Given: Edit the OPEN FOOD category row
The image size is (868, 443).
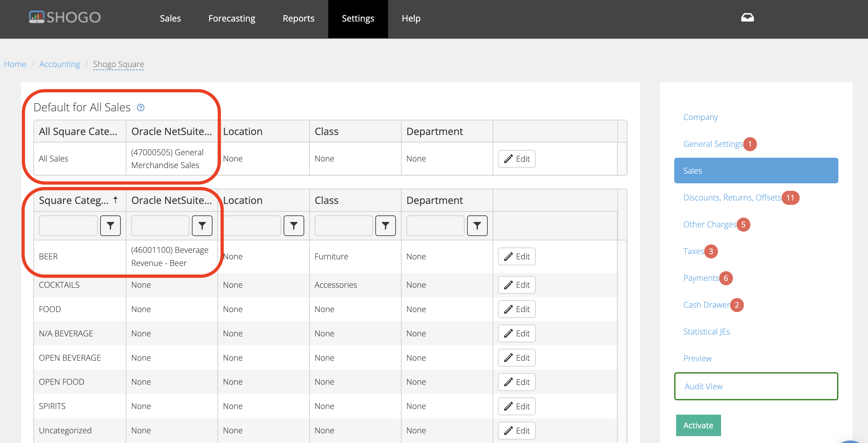Looking at the screenshot, I should (x=517, y=382).
